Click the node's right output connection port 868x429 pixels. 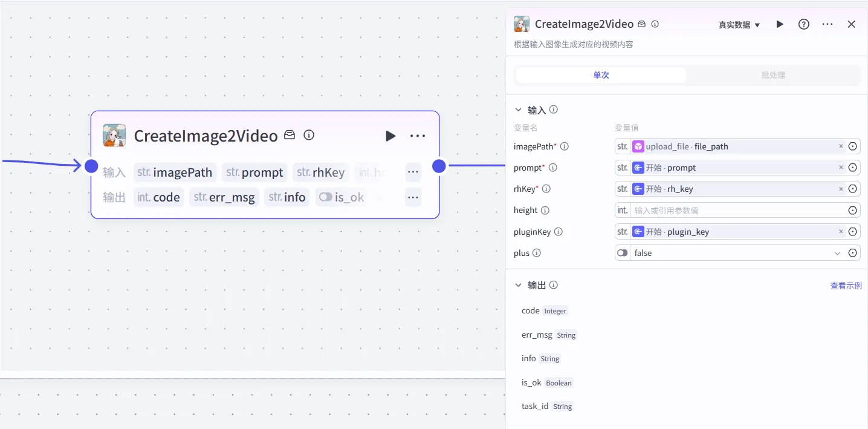coord(439,166)
